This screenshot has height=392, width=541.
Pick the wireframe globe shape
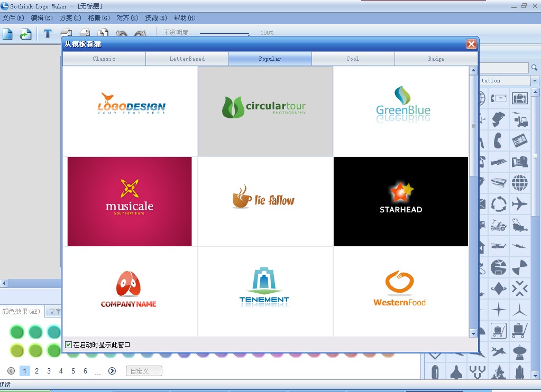tap(520, 183)
